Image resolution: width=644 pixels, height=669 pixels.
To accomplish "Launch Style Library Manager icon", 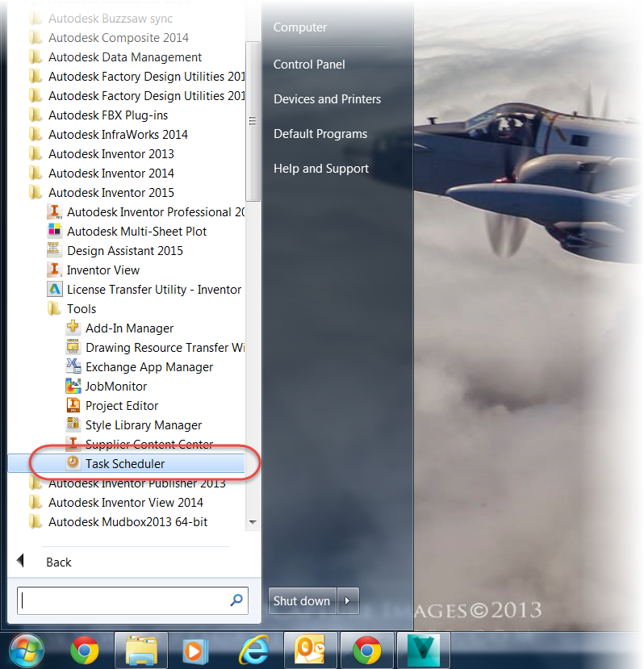I will (x=73, y=424).
